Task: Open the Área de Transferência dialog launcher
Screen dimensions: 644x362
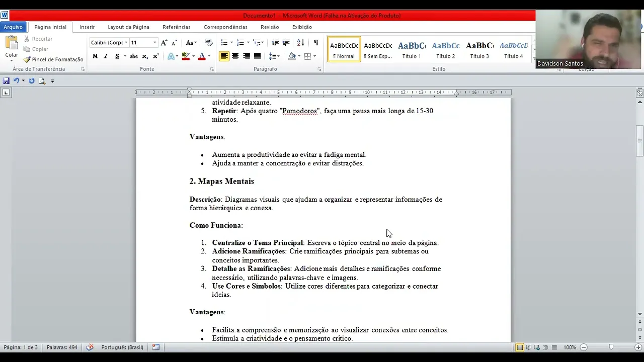Action: (x=83, y=69)
